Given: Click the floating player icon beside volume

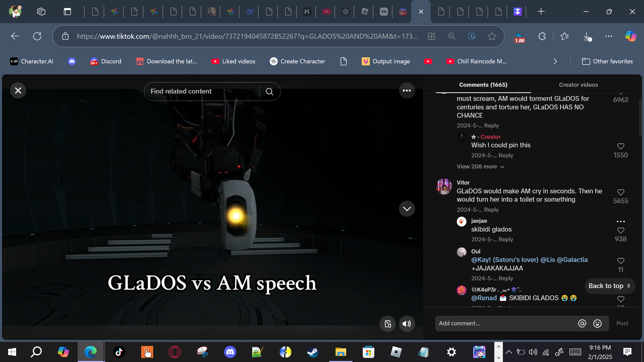Looking at the screenshot, I should tap(388, 324).
